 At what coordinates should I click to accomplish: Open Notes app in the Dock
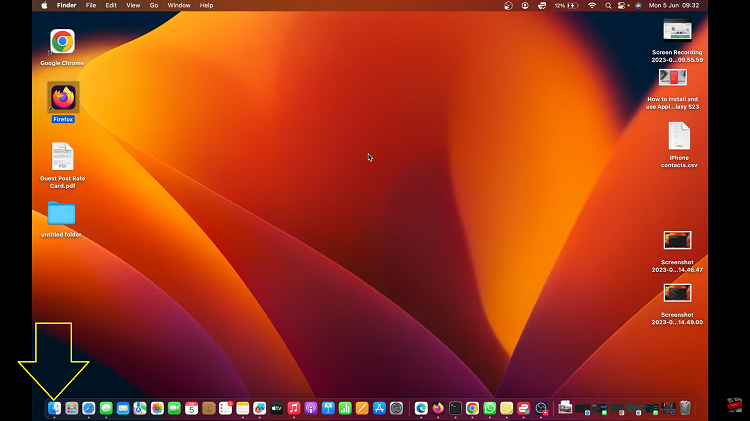point(243,408)
